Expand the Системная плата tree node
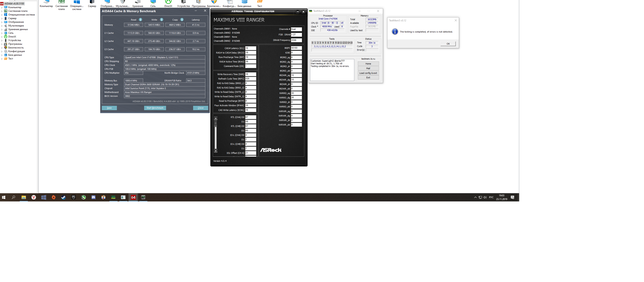 click(x=2, y=11)
